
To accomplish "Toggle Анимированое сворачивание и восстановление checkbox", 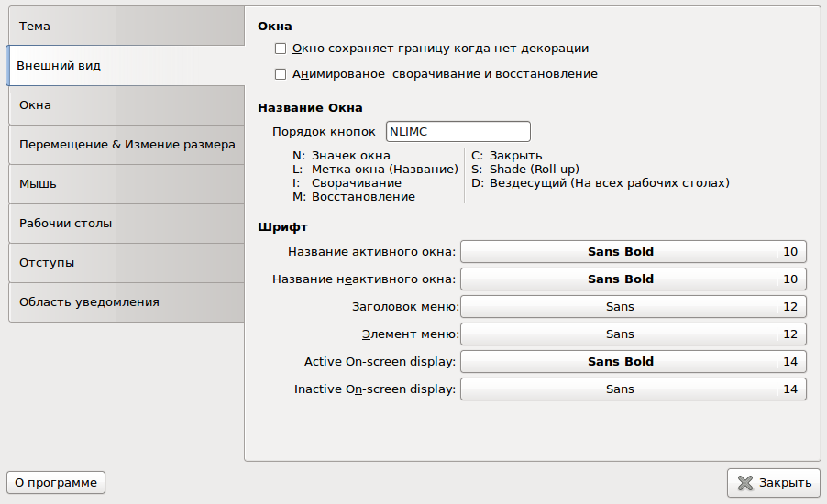I will pos(281,74).
